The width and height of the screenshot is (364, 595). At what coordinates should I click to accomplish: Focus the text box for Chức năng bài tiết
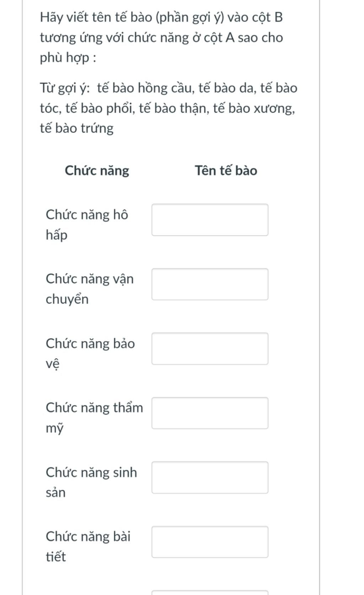[x=210, y=542]
